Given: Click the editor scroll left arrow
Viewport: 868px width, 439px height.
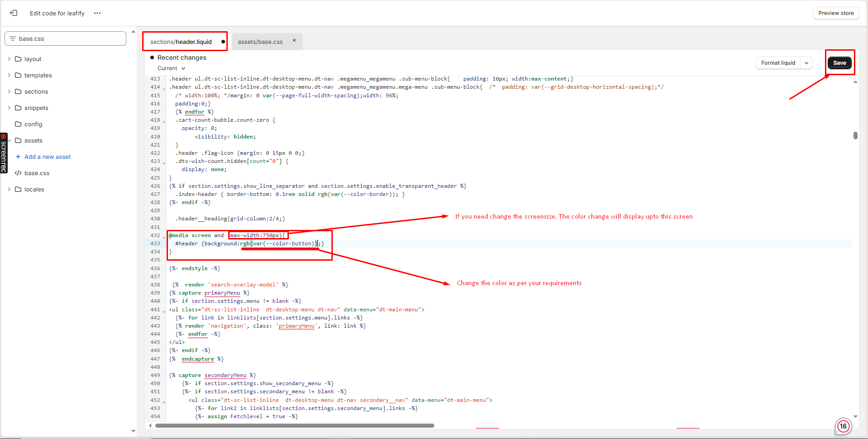Looking at the screenshot, I should coord(150,425).
